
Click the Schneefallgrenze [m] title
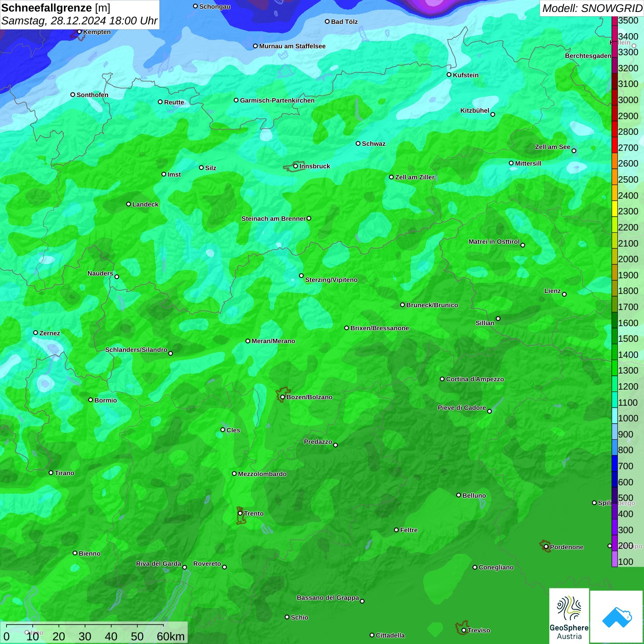(56, 8)
